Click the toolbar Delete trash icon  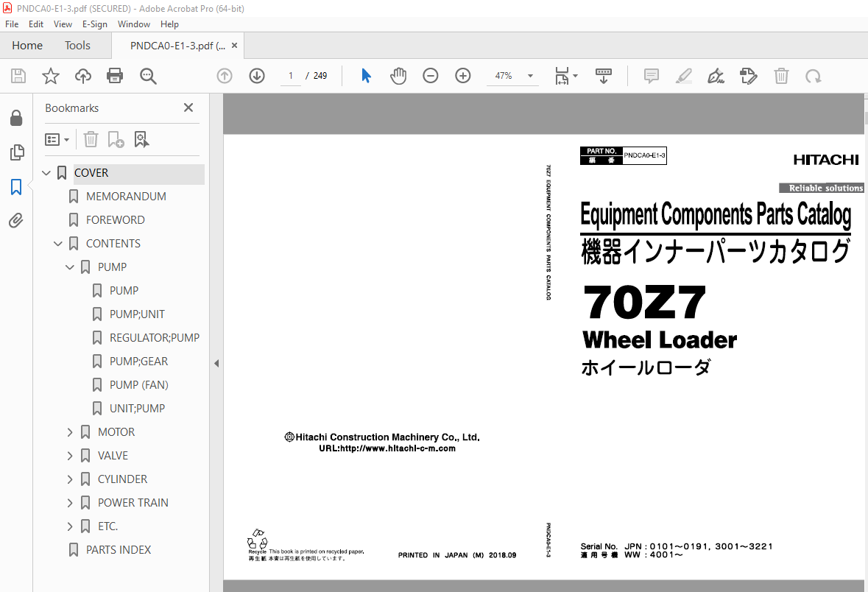[781, 76]
